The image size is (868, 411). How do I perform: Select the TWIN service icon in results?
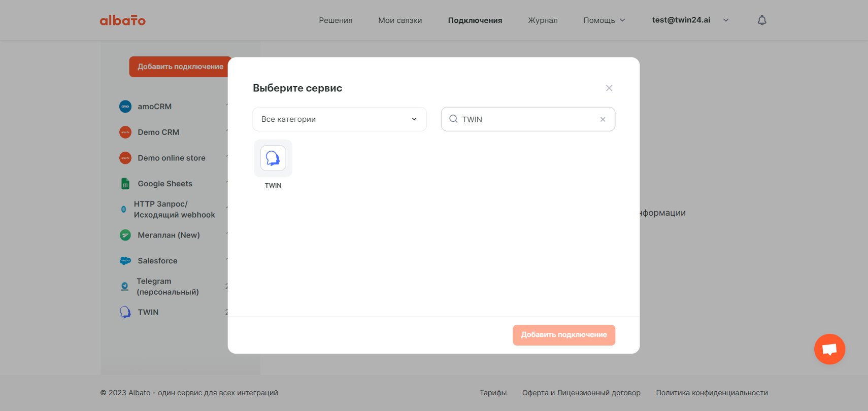pyautogui.click(x=273, y=158)
